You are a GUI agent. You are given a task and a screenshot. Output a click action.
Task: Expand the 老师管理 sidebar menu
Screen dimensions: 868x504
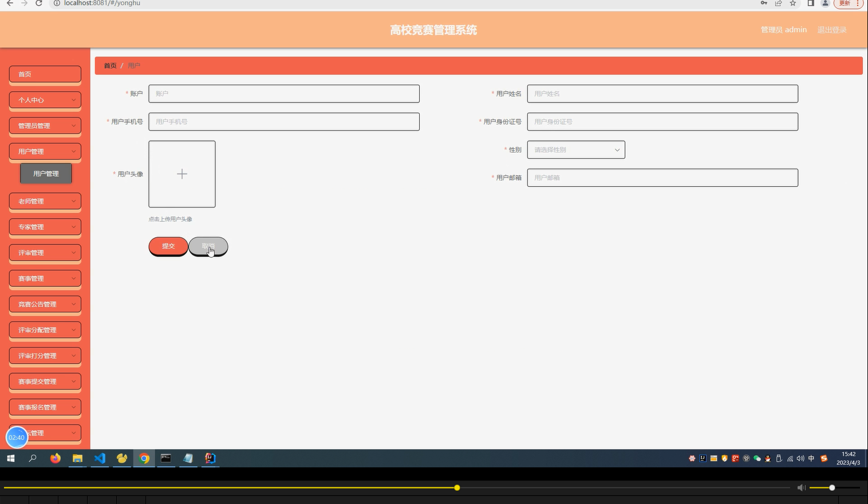click(x=45, y=202)
